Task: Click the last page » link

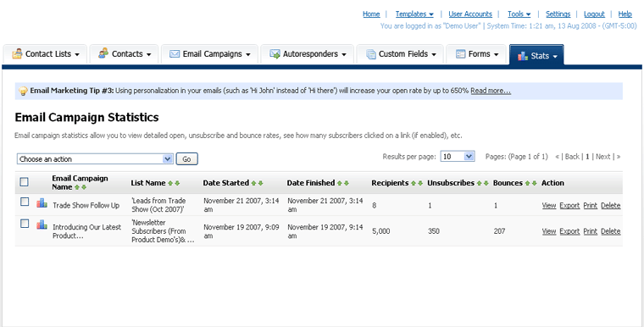Action: tap(619, 157)
